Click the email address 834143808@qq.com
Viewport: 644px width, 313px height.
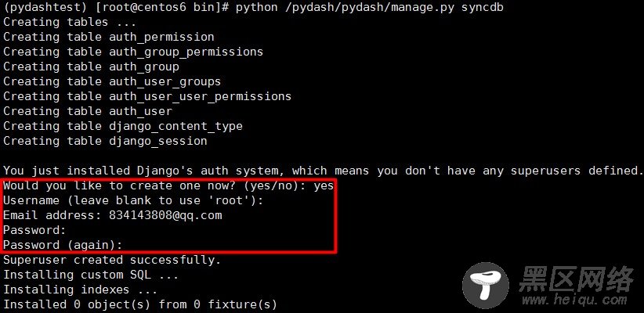(x=165, y=215)
